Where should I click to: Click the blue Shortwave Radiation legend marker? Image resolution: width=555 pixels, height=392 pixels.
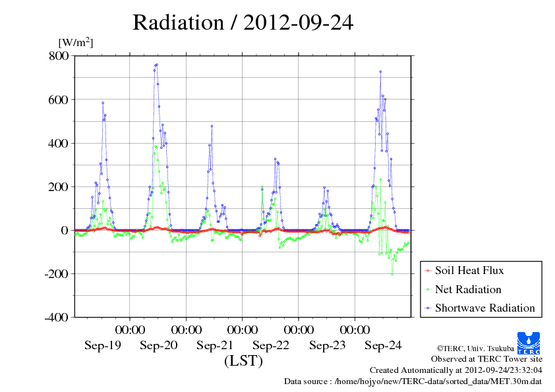coord(428,308)
